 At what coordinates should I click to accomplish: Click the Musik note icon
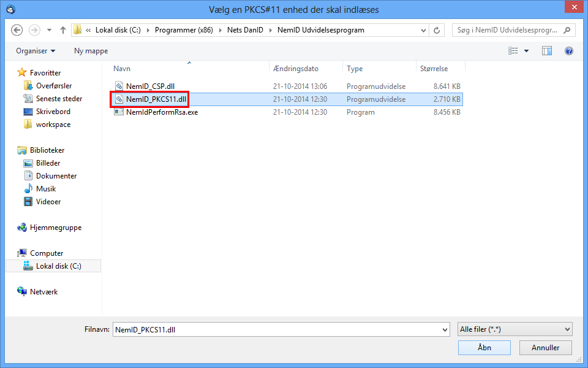(28, 188)
